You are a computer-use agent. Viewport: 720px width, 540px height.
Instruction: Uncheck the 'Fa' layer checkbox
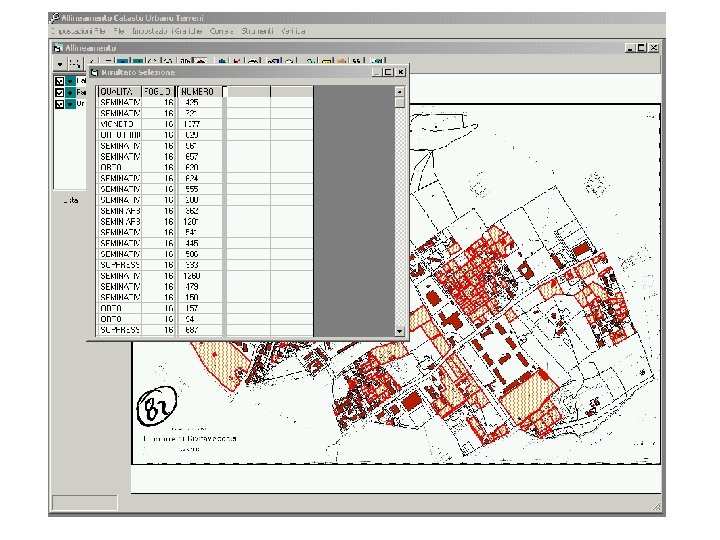pyautogui.click(x=59, y=92)
